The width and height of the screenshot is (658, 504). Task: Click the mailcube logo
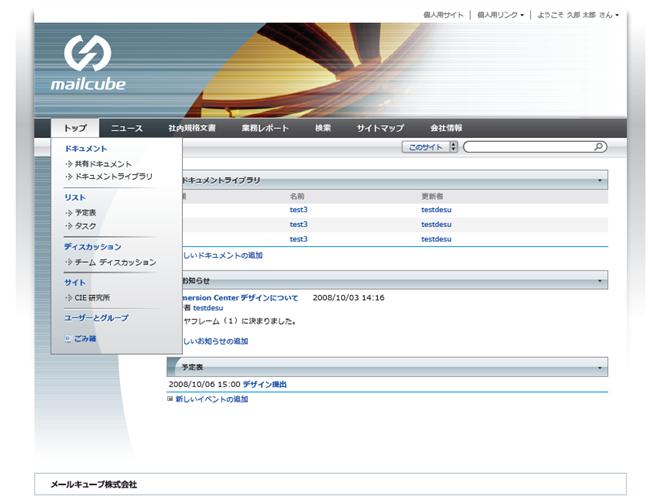pos(88,63)
